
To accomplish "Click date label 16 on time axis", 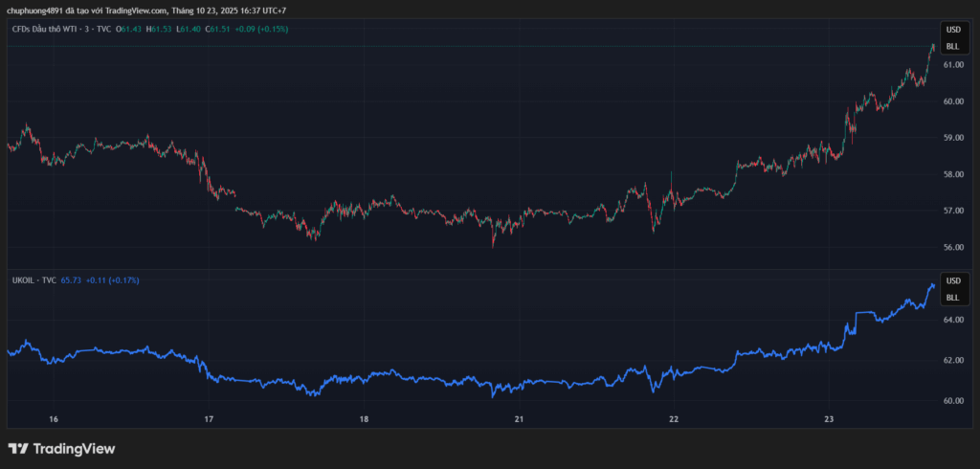I will (x=54, y=419).
